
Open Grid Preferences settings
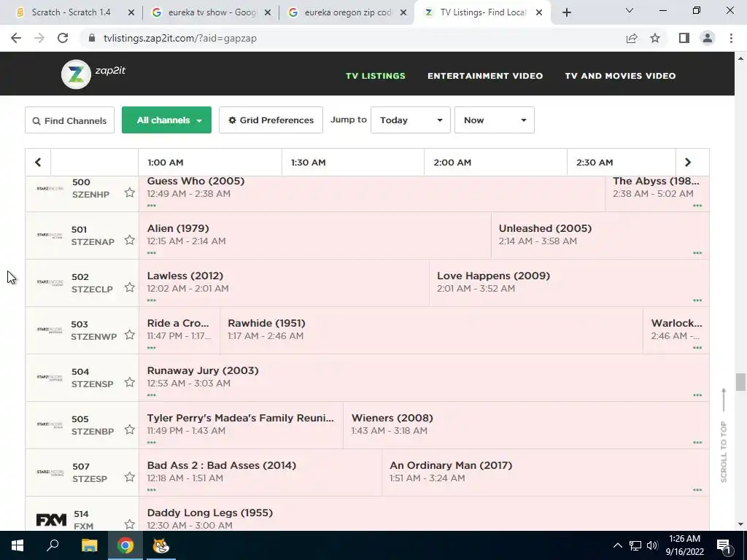click(271, 120)
